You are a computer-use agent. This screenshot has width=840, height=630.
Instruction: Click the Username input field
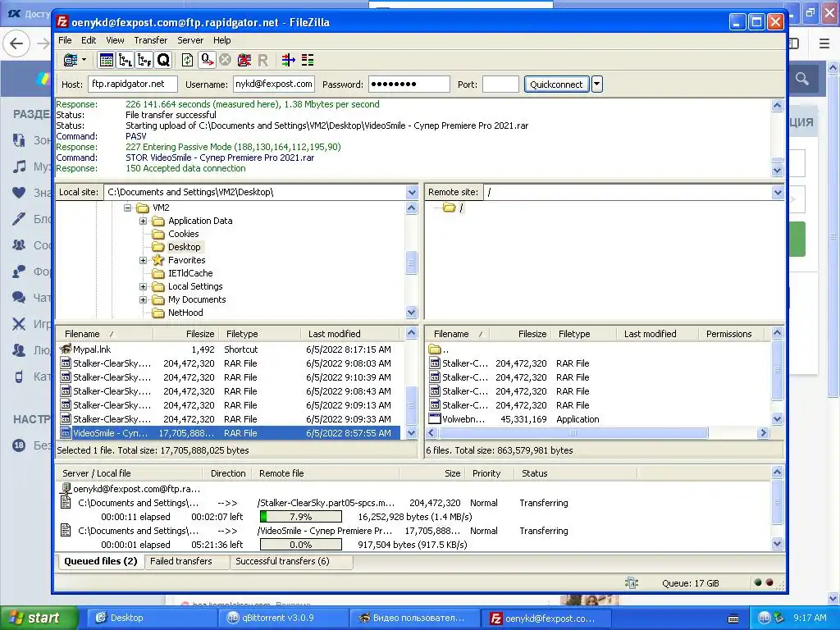pos(274,84)
